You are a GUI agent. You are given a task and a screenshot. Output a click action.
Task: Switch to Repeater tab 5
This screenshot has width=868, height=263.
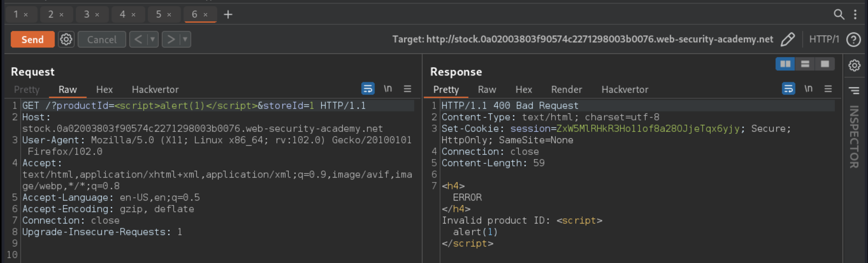pyautogui.click(x=159, y=14)
